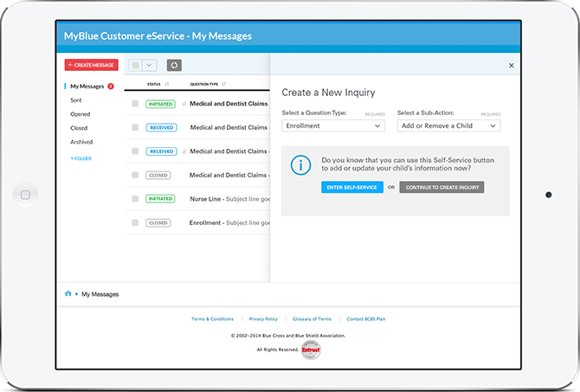
Task: Check the Closed Medical and Dentist Claims row
Action: pyautogui.click(x=135, y=175)
